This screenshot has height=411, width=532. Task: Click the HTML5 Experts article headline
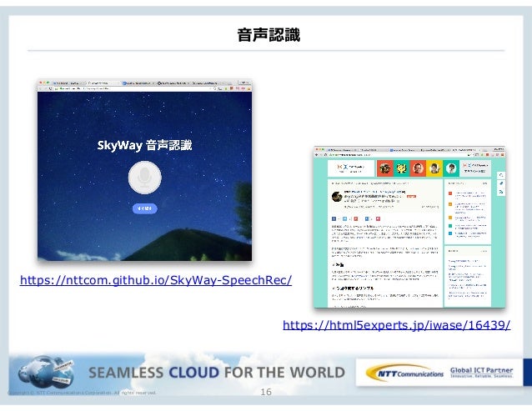374,196
